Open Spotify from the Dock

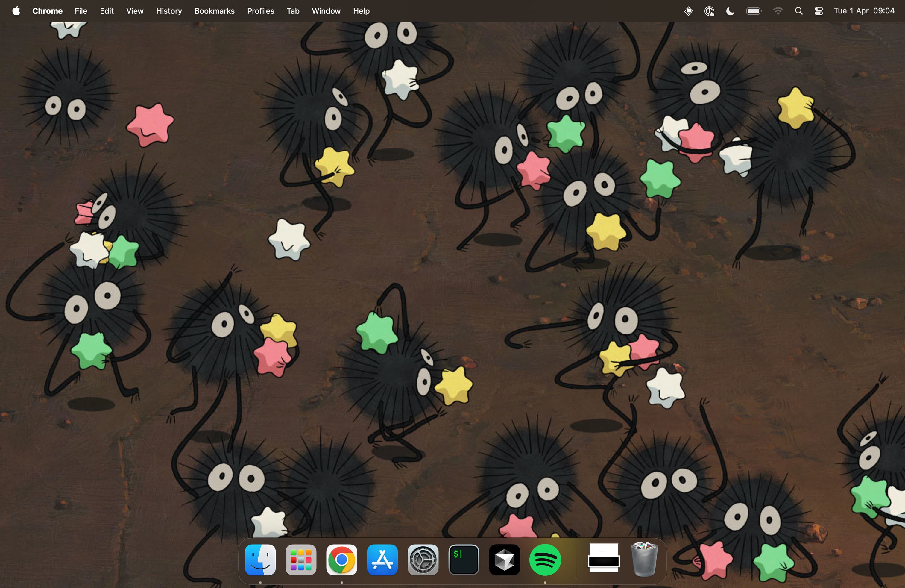(x=545, y=560)
